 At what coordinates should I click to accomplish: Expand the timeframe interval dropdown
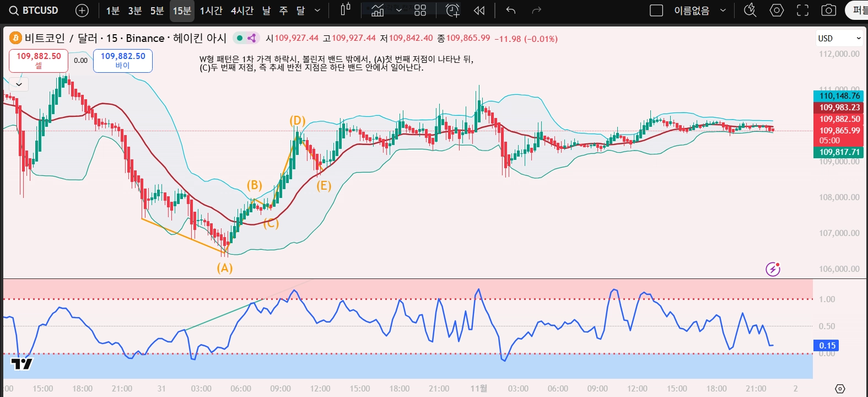point(317,10)
